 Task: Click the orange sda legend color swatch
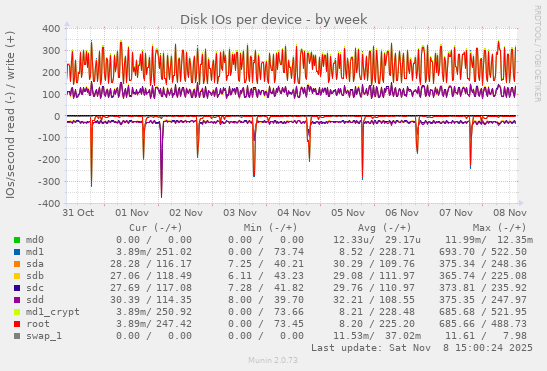[17, 264]
